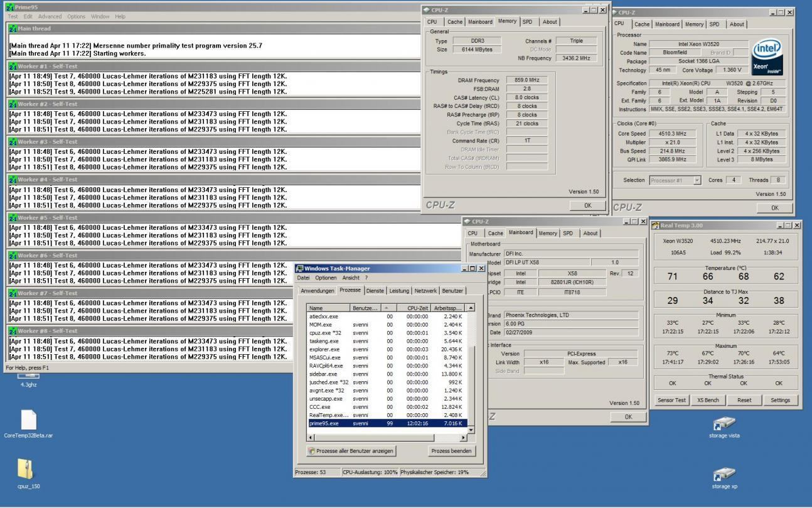Click Prozesse aller Benutzer anzeigen button

(x=351, y=451)
